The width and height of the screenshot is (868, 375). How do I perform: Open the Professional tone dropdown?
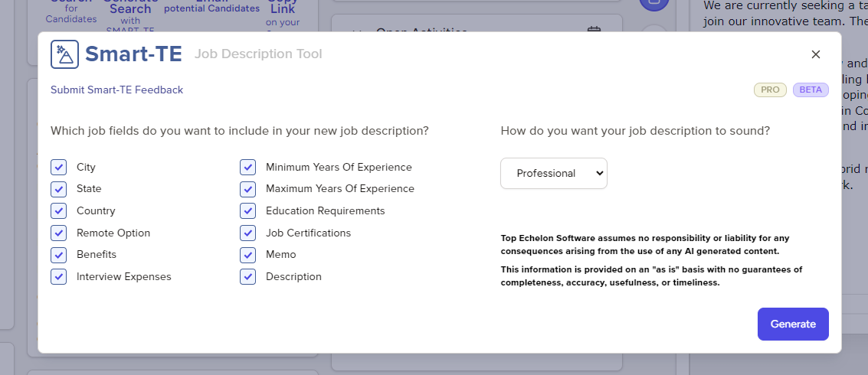(553, 173)
